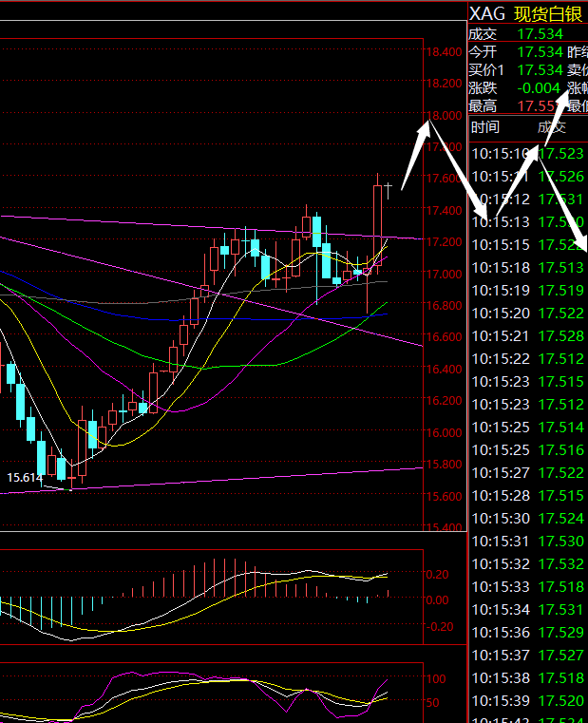Select the 17.516 price in the 10:15:25 row

[x=560, y=449]
